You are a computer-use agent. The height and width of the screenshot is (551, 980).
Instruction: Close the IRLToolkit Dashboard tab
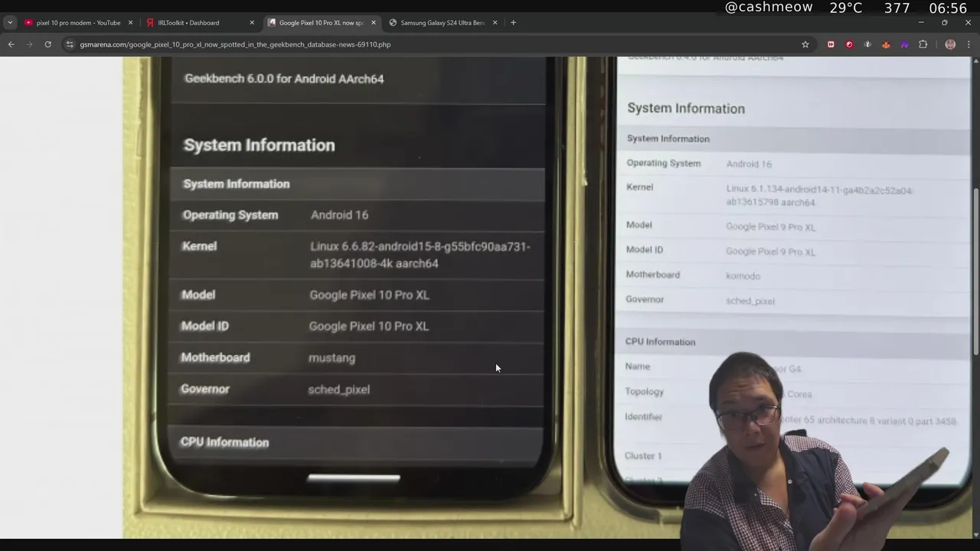click(252, 23)
